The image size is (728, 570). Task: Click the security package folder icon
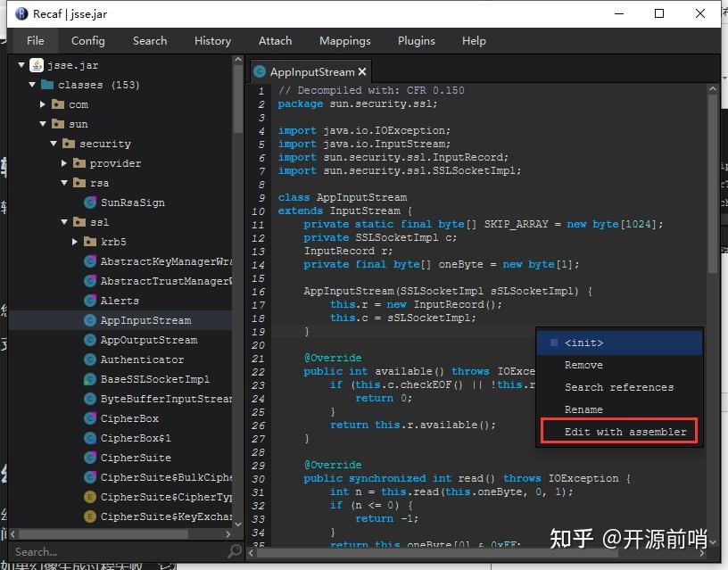point(68,143)
